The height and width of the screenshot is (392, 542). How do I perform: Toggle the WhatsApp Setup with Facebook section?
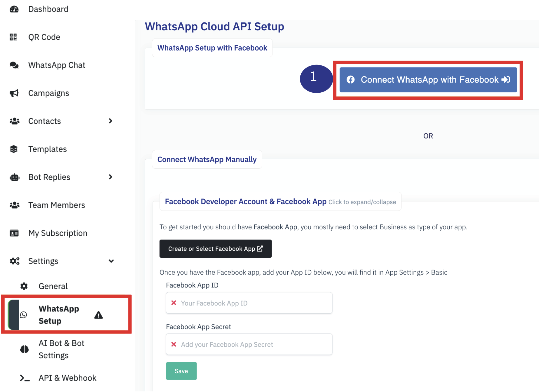(x=212, y=48)
